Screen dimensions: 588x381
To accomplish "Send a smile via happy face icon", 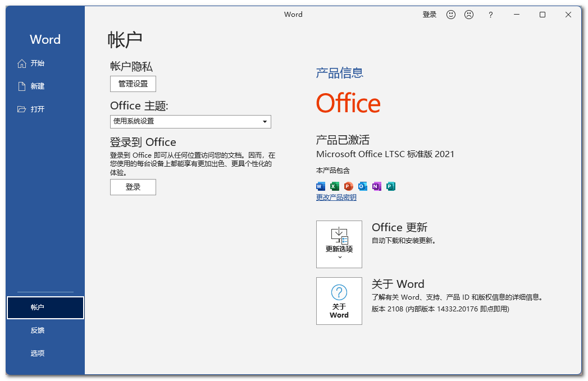I will [451, 15].
